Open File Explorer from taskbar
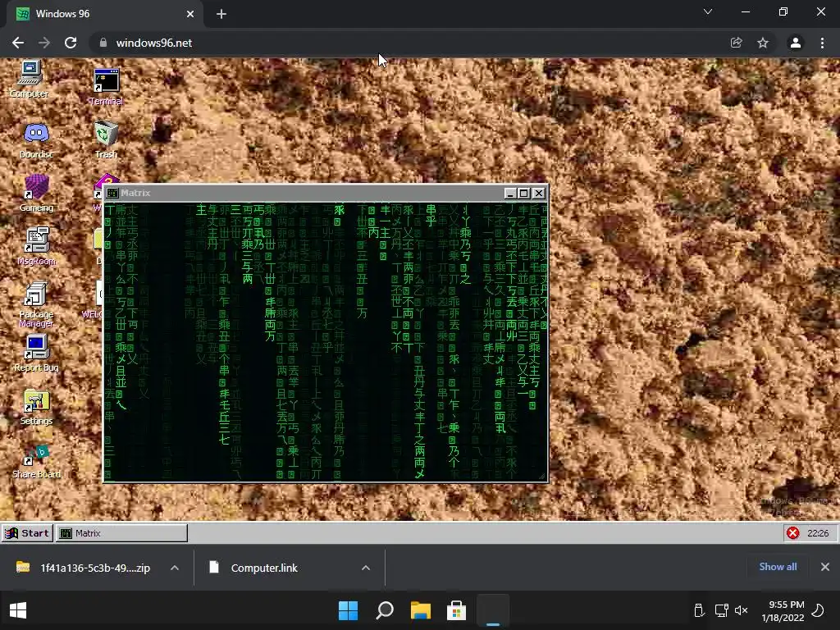Screen dimensions: 840x630 pos(421,610)
